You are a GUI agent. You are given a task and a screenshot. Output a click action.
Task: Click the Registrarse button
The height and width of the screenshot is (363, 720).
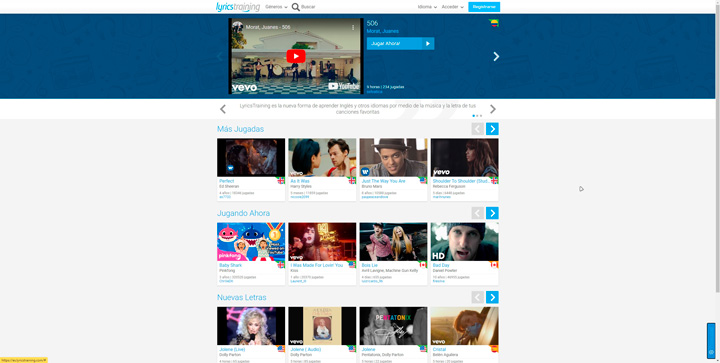[484, 7]
